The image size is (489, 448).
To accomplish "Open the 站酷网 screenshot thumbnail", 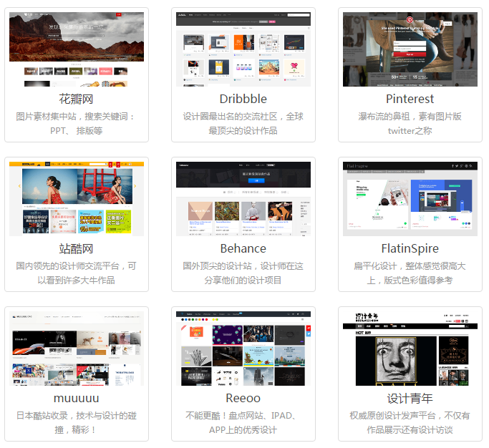I will (x=77, y=198).
